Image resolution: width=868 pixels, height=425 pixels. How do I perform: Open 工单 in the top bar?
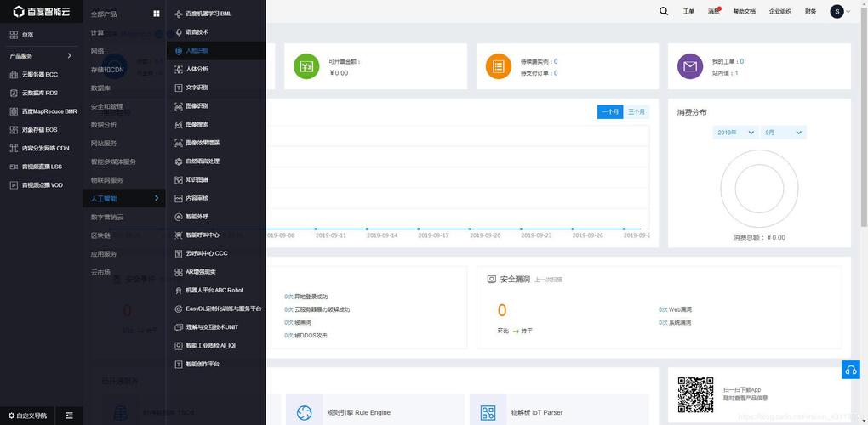point(688,12)
